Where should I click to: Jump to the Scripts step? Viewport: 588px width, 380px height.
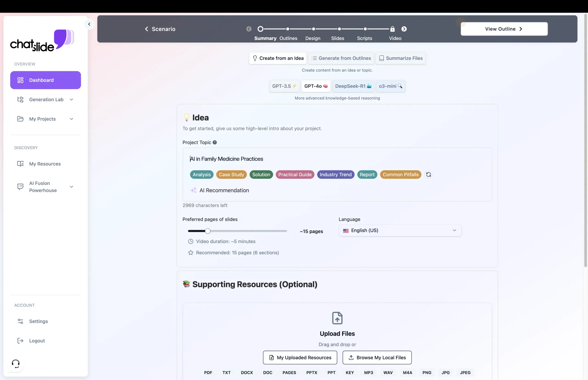(x=365, y=29)
